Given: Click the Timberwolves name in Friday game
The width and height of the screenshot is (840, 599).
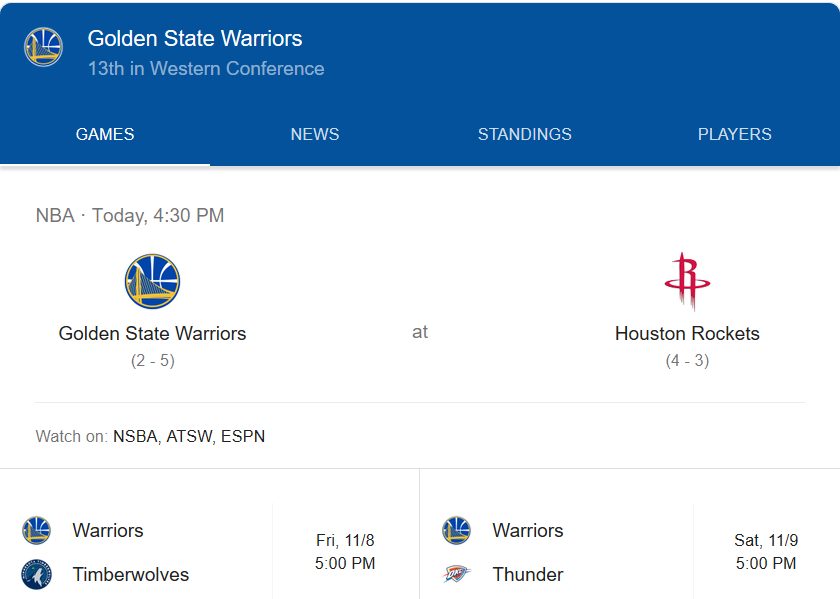Looking at the screenshot, I should (130, 574).
